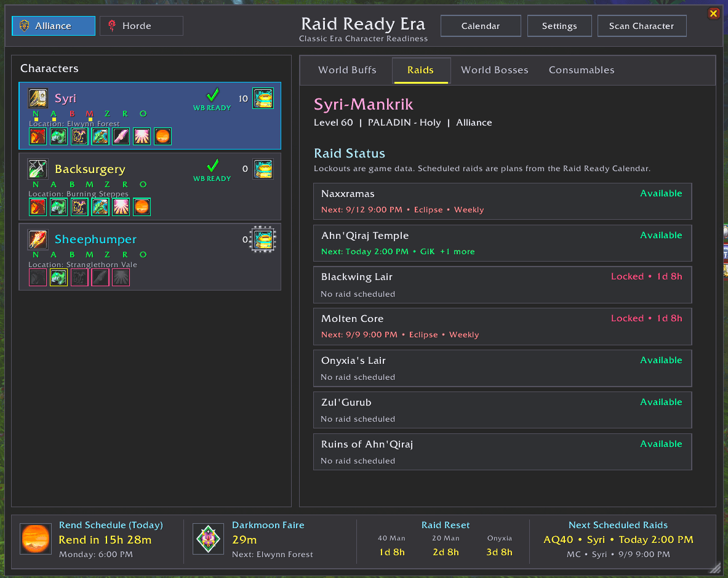Click "Location: Stranglethorn Vale" text
The image size is (728, 578).
coord(82,265)
